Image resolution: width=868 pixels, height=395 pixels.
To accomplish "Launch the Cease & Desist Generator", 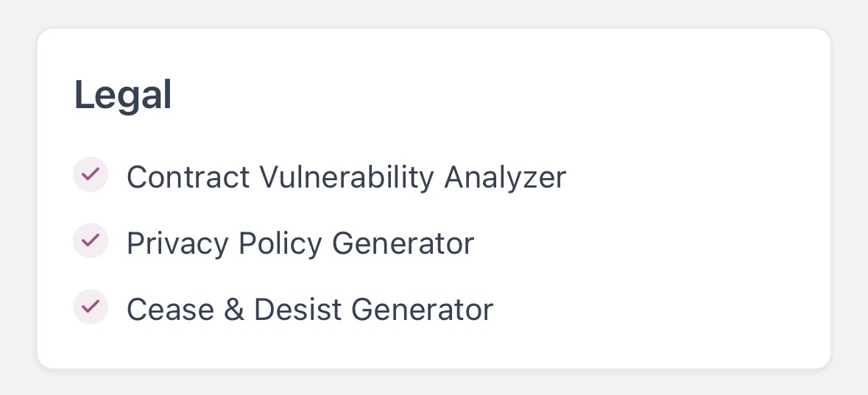I will [x=309, y=310].
